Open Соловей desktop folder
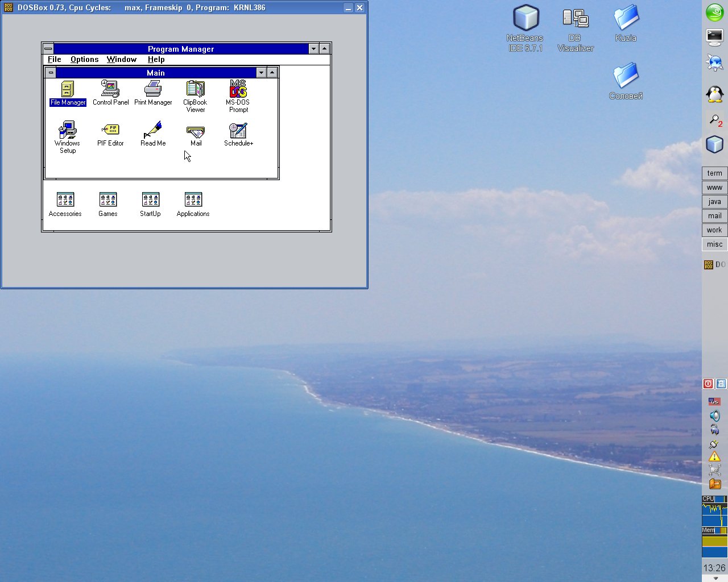 pyautogui.click(x=626, y=82)
